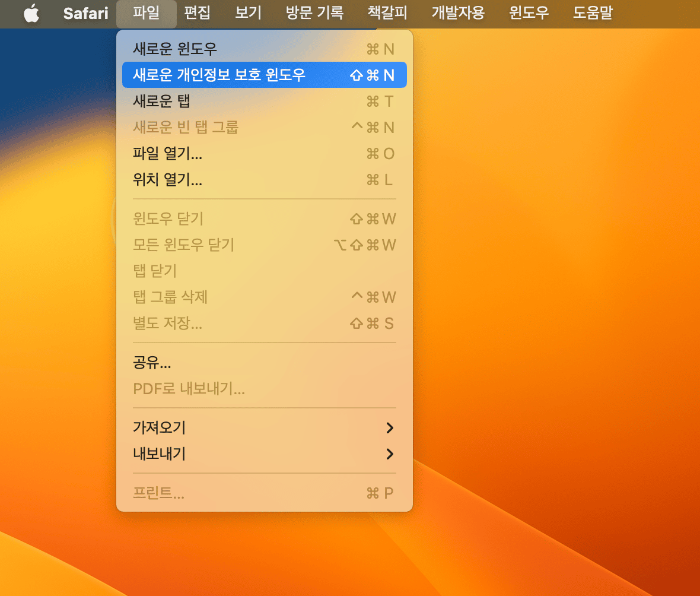Open the 보기 menu
The image size is (700, 596).
click(x=248, y=14)
